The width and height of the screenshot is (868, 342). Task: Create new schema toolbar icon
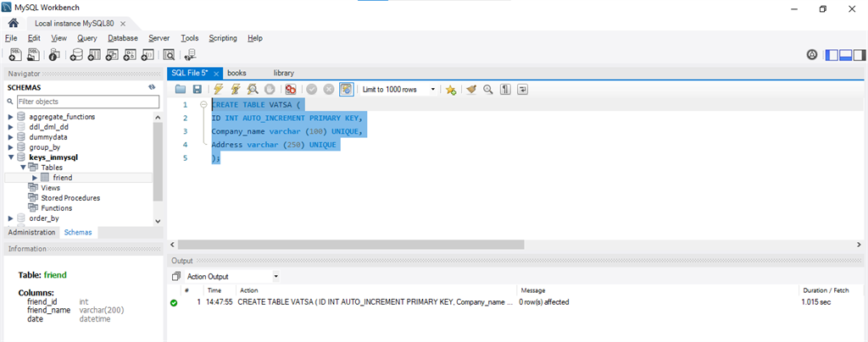(x=76, y=54)
